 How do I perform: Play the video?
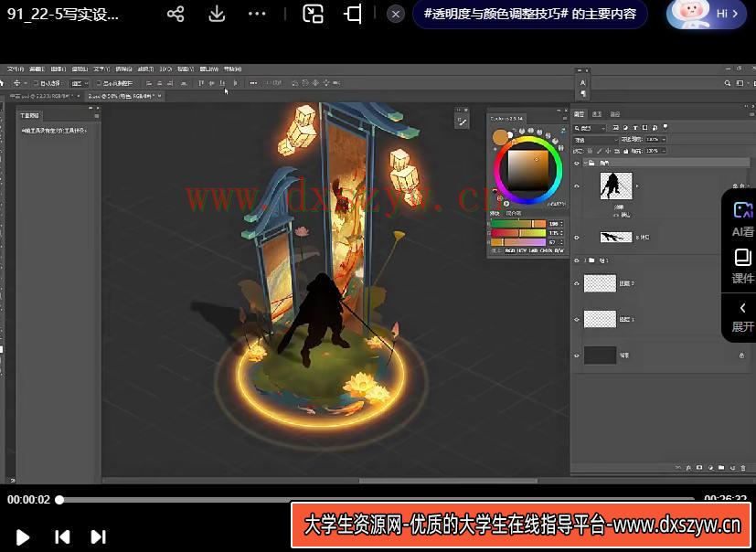point(22,536)
